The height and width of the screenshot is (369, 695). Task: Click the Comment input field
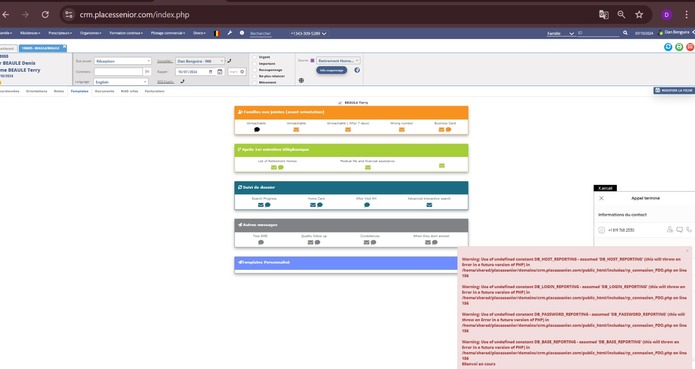[118, 71]
